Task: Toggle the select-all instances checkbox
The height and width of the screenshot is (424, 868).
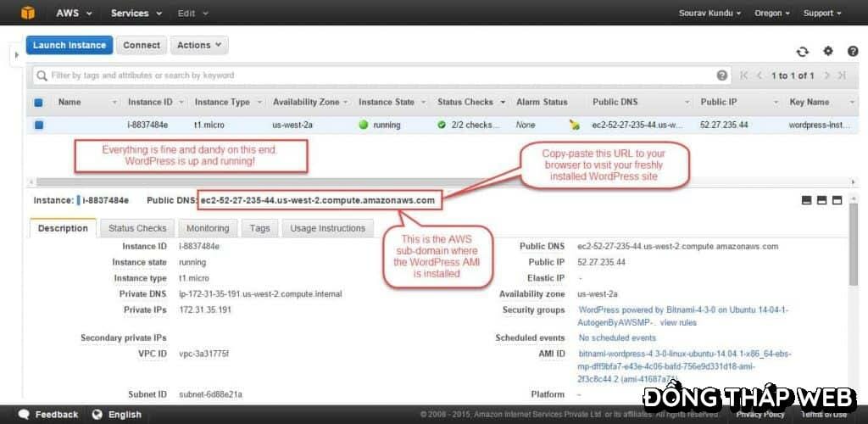Action: 38,103
